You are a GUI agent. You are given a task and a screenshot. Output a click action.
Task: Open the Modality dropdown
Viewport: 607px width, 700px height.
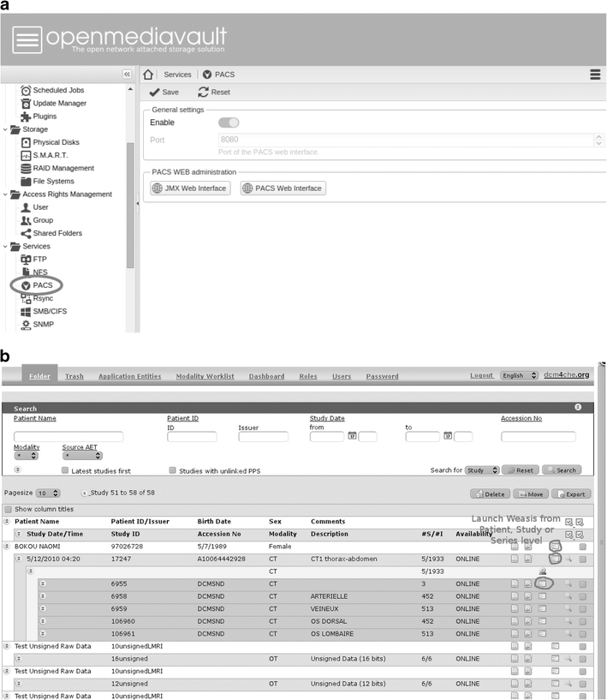27,456
